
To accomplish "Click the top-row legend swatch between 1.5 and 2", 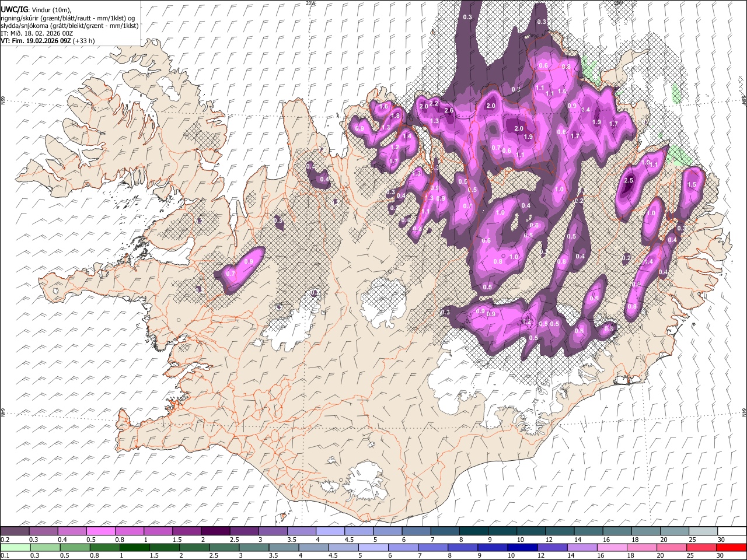I will pos(187,531).
